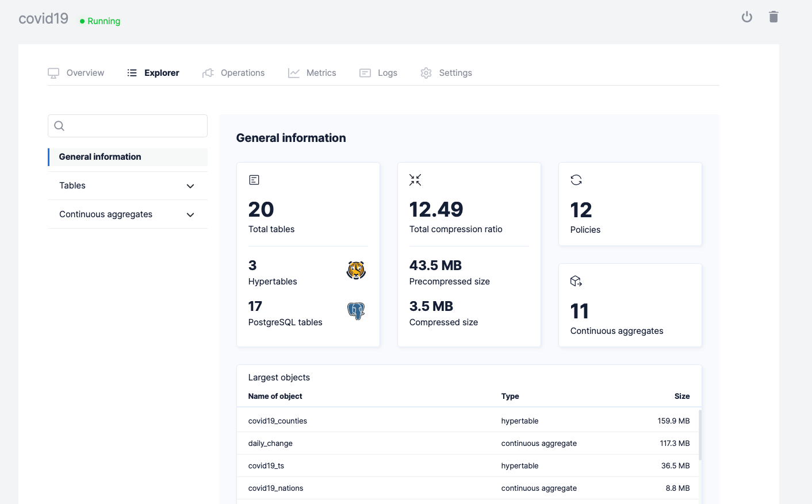Click the Largest objects table scrollbar
This screenshot has height=504, width=812.
point(700,435)
